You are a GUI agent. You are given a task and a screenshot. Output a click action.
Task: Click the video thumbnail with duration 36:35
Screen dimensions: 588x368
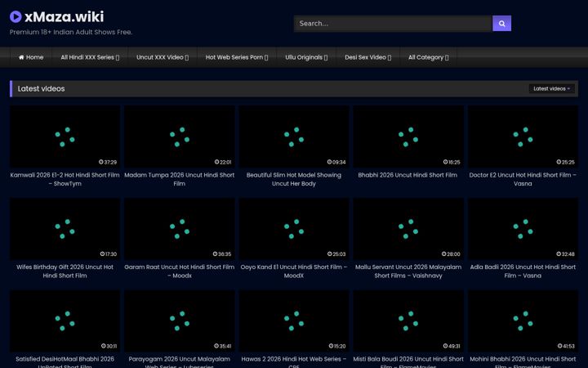(179, 229)
